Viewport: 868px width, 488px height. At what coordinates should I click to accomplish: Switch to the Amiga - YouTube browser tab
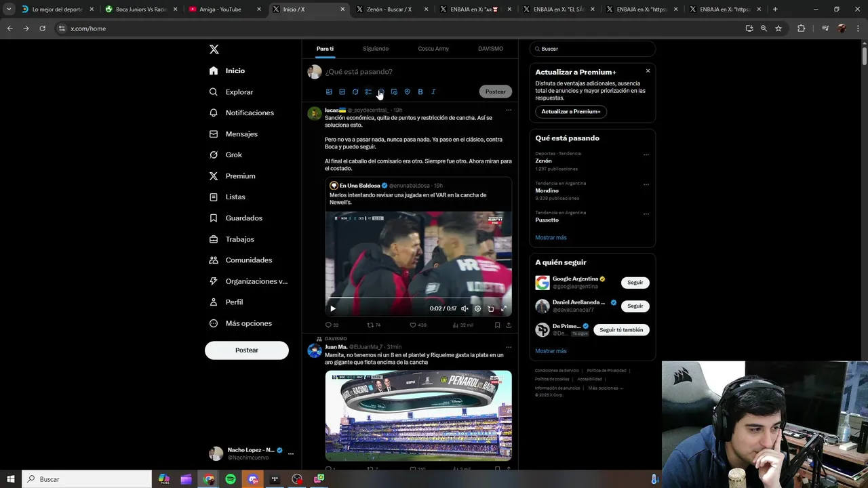(x=224, y=9)
